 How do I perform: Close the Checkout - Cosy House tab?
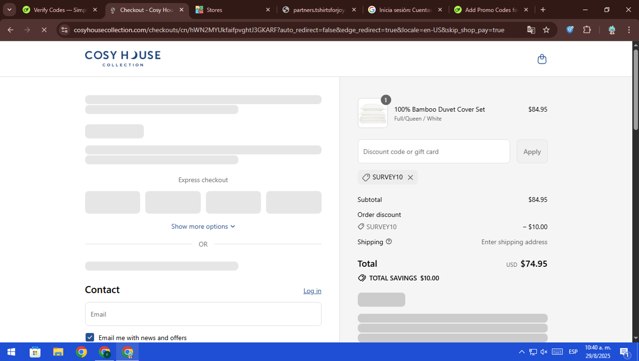[182, 10]
